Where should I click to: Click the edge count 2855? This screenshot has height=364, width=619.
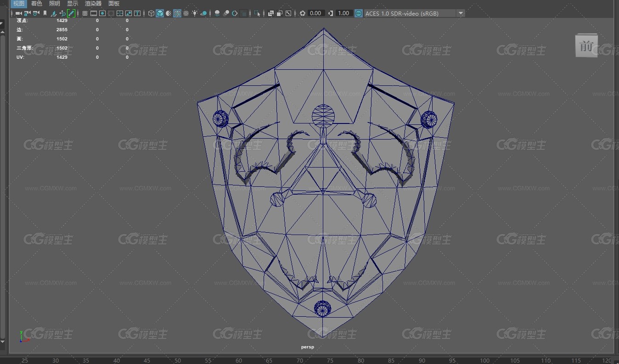[x=62, y=30]
